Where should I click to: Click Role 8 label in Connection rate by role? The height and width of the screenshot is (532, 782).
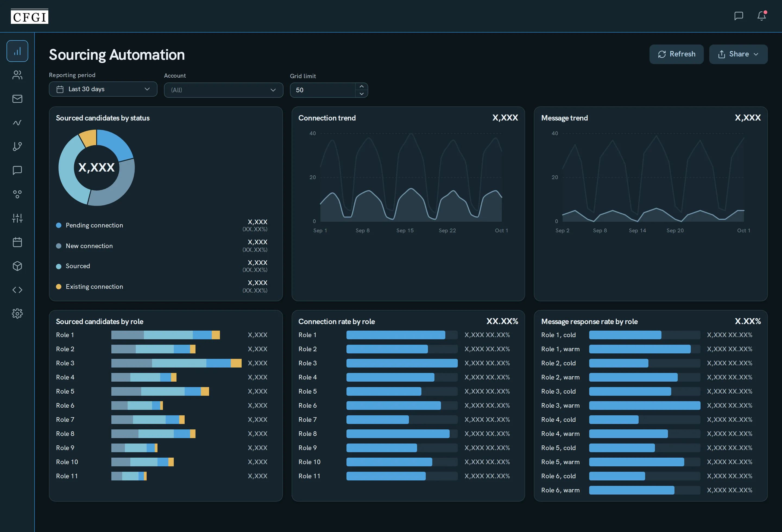(308, 434)
